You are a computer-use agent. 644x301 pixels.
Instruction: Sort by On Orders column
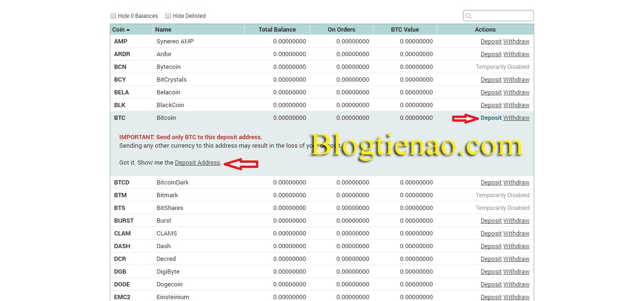341,29
